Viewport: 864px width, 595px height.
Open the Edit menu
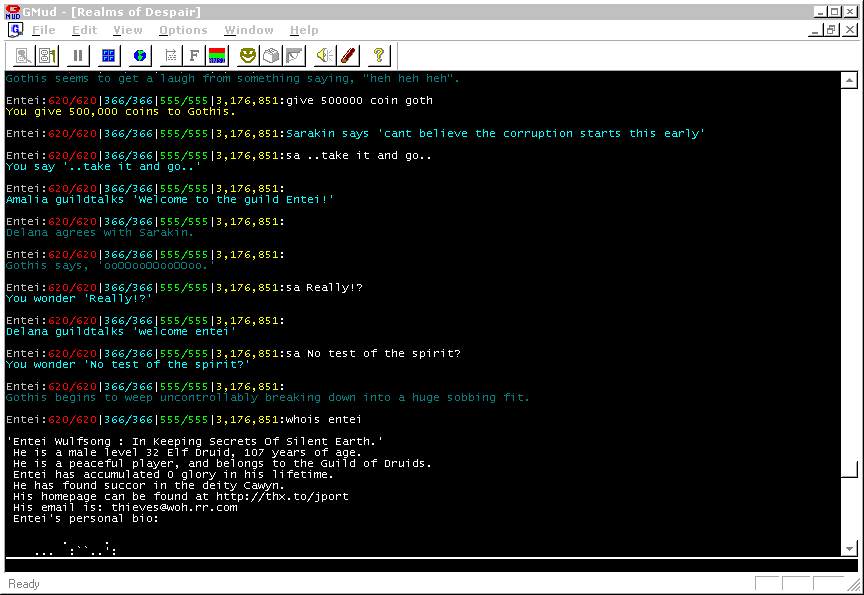(84, 30)
